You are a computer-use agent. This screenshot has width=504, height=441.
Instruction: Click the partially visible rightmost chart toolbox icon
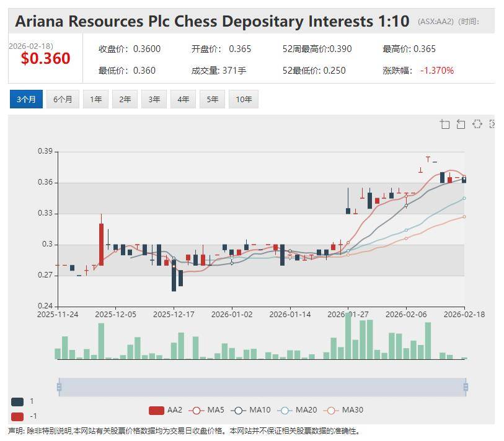[492, 124]
